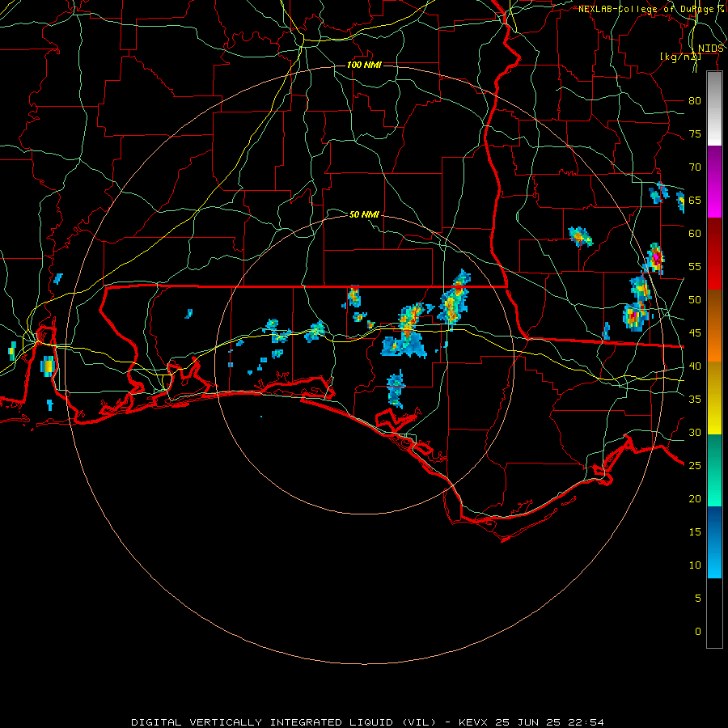The image size is (728, 728).
Task: Click the scale value 10
Action: [695, 565]
